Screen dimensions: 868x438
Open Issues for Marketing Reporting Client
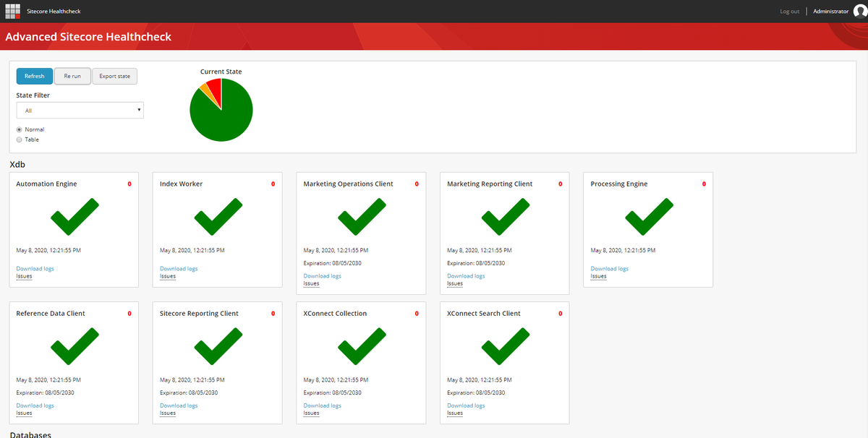(455, 283)
